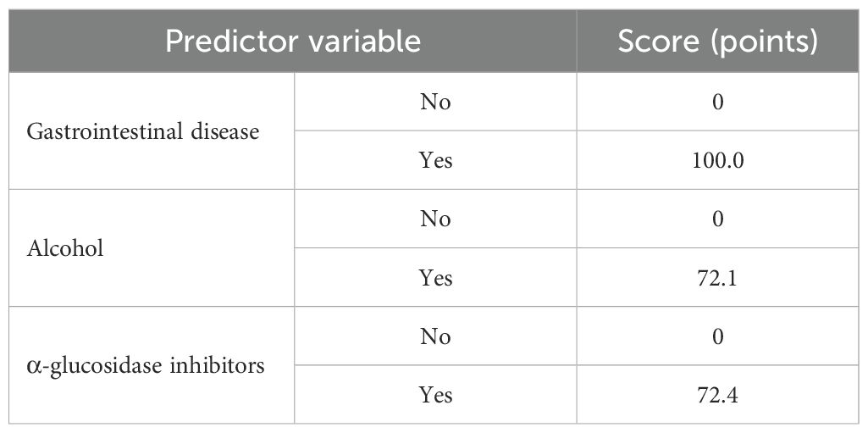The image size is (868, 433).
Task: Click the 0 score for α-glucosidase inhibitors No
Action: click(717, 336)
